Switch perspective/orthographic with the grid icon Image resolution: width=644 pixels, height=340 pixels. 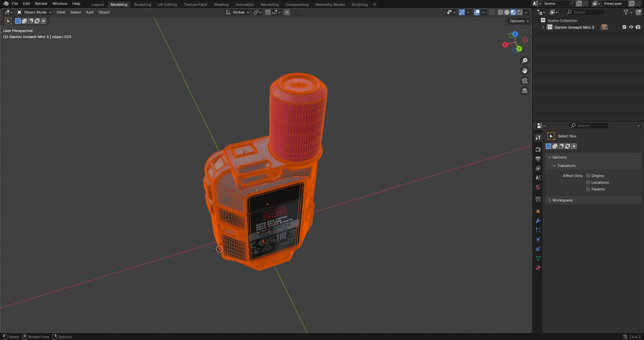click(525, 91)
